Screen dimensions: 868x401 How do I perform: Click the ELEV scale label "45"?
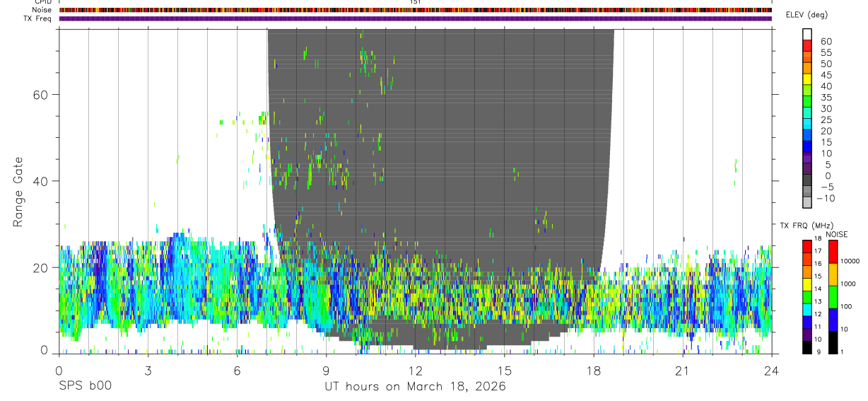point(826,75)
